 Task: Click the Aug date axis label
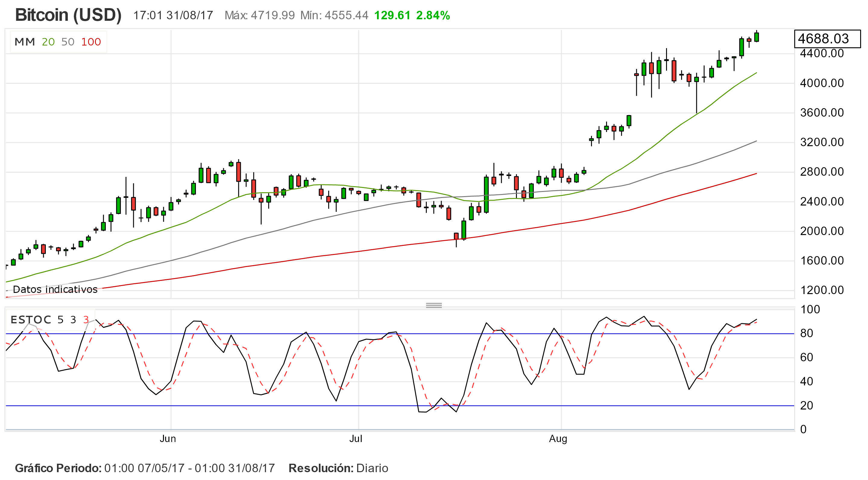coord(558,439)
